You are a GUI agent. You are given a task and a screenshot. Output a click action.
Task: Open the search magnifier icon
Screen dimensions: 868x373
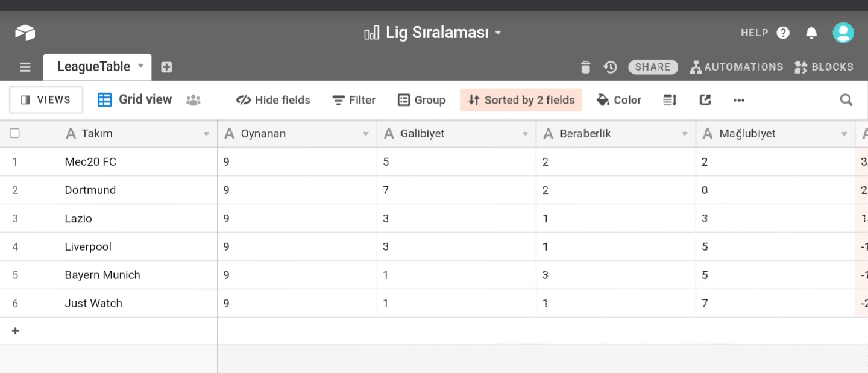[x=846, y=100]
